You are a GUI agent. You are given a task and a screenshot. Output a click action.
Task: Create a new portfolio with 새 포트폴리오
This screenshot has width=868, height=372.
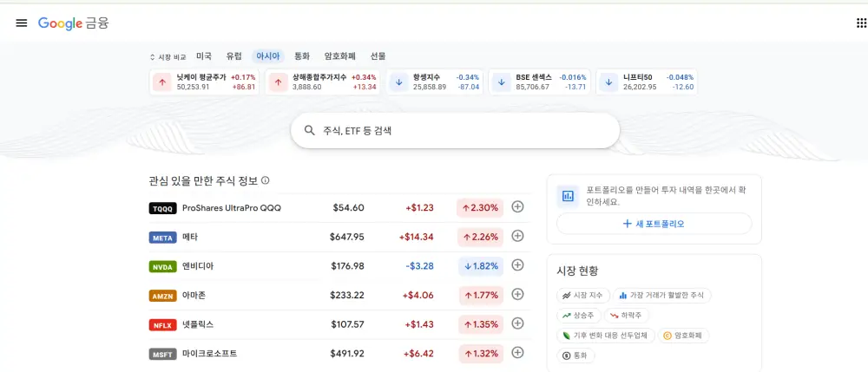pos(654,224)
